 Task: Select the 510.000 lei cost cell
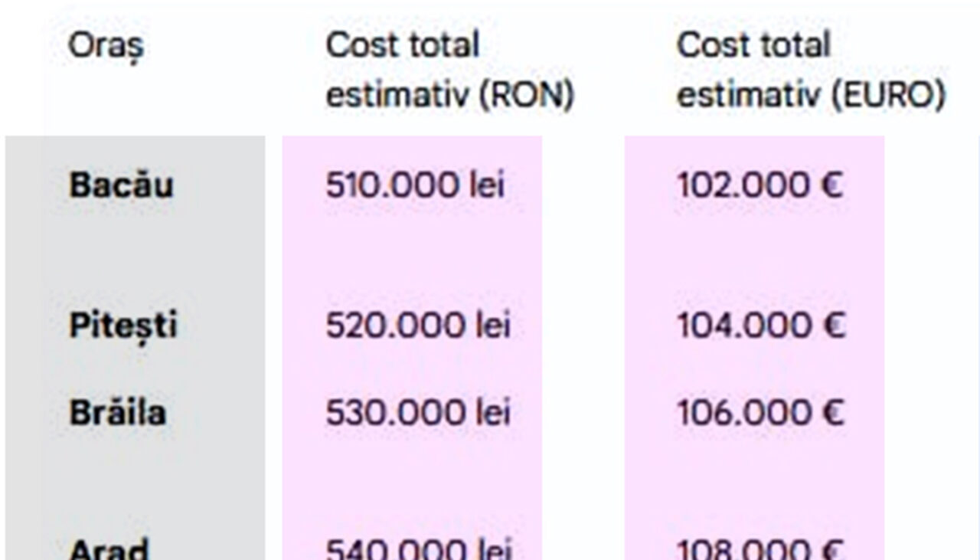(415, 186)
